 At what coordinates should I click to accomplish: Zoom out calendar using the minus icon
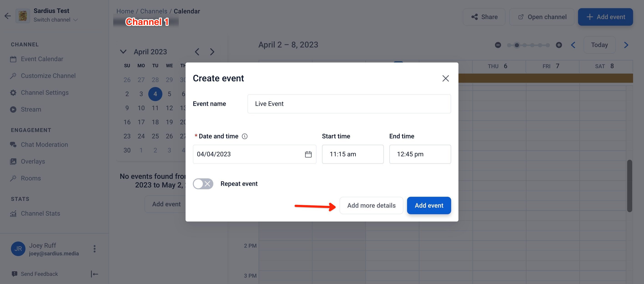pos(498,45)
